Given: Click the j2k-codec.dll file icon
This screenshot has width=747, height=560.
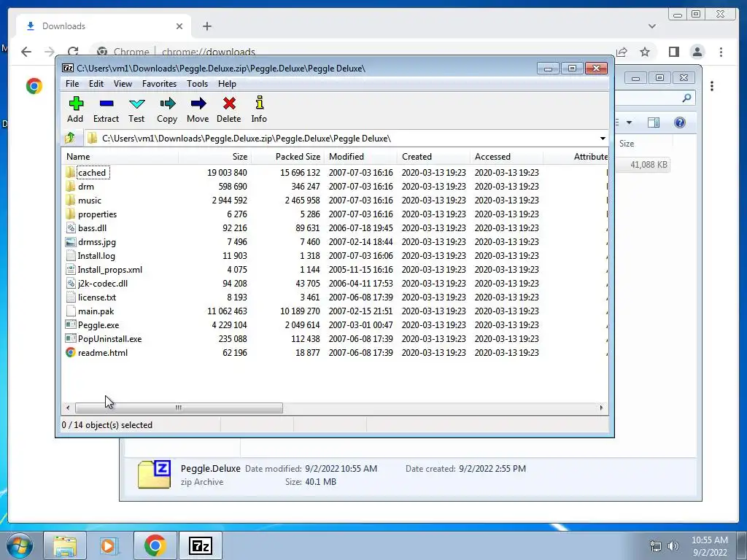Looking at the screenshot, I should pos(71,284).
